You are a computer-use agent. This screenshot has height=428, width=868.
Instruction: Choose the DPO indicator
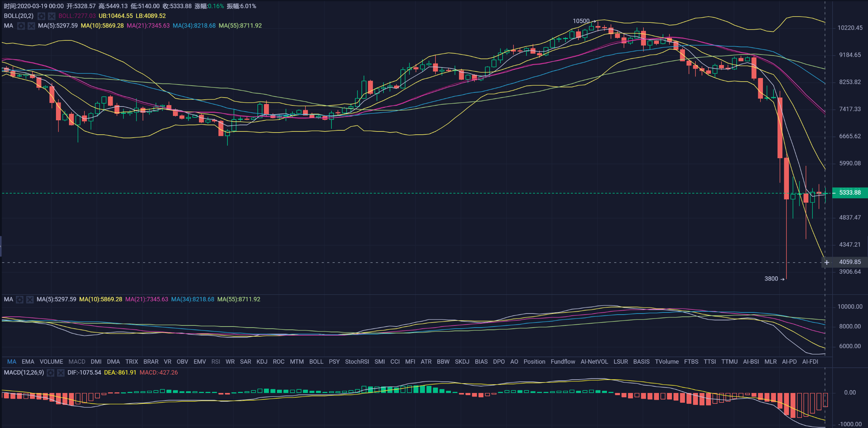(499, 362)
